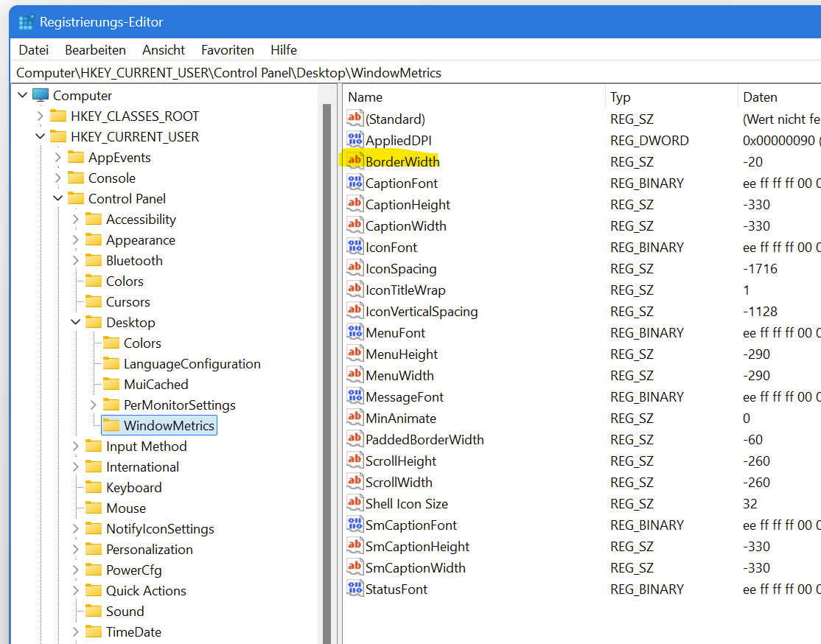
Task: Expand the AppEvents key
Action: [x=58, y=157]
